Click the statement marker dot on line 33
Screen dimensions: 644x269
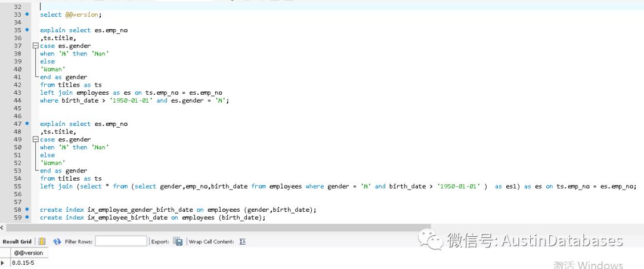coord(27,14)
